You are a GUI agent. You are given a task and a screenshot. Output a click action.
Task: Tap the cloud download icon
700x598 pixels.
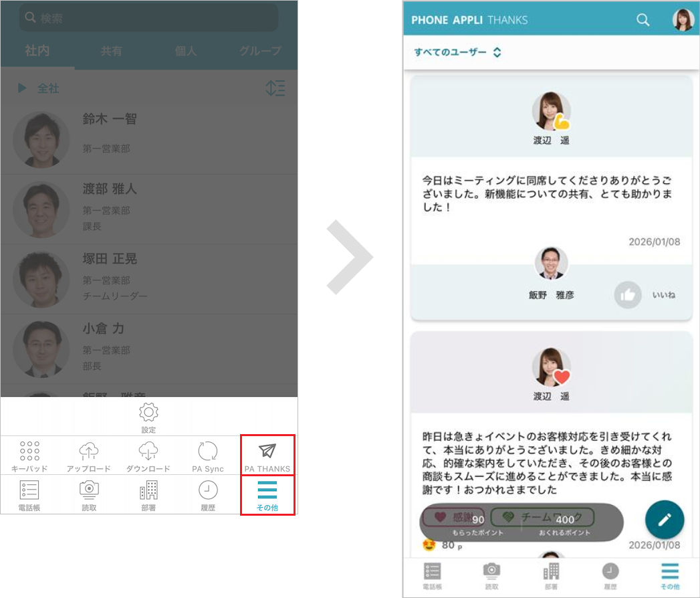tap(148, 452)
